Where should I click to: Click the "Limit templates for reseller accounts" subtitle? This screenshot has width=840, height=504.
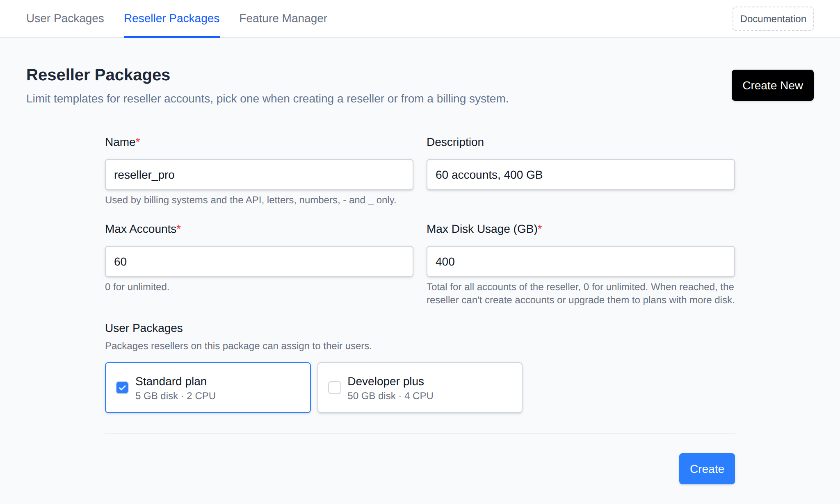pyautogui.click(x=267, y=99)
